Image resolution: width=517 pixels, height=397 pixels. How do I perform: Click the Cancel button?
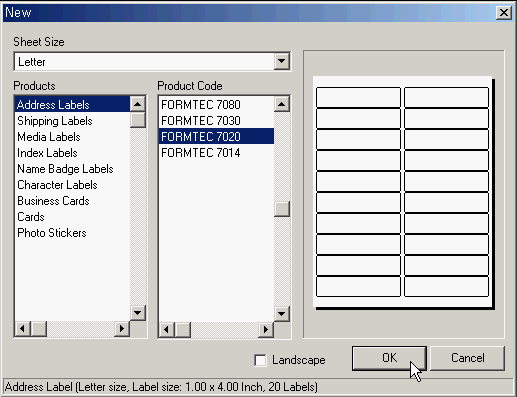(467, 358)
